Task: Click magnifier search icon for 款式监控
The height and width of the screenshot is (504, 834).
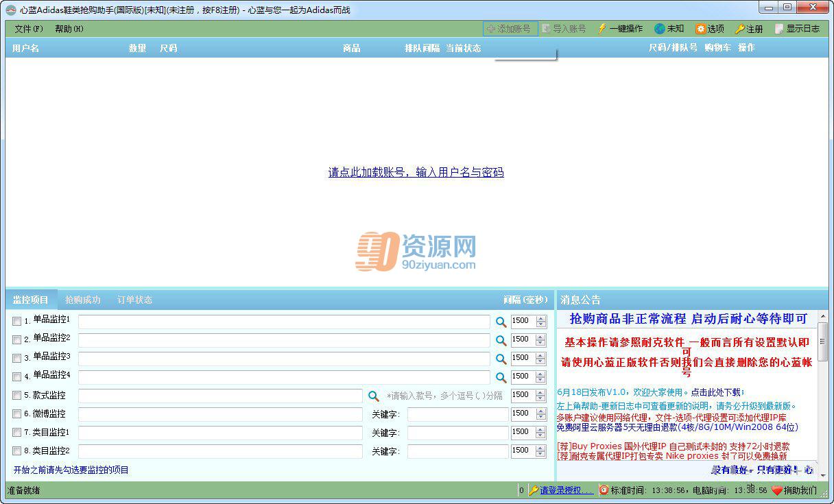Action: point(373,396)
